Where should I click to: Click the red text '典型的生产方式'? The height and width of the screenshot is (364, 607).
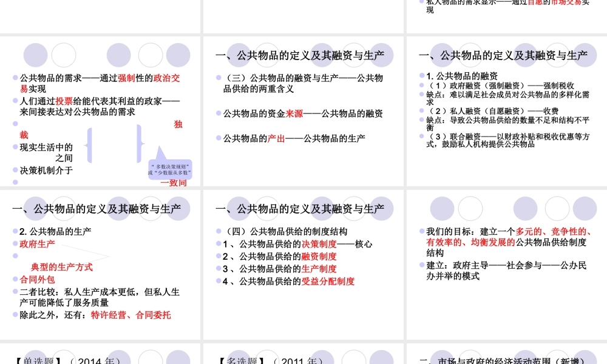point(62,268)
